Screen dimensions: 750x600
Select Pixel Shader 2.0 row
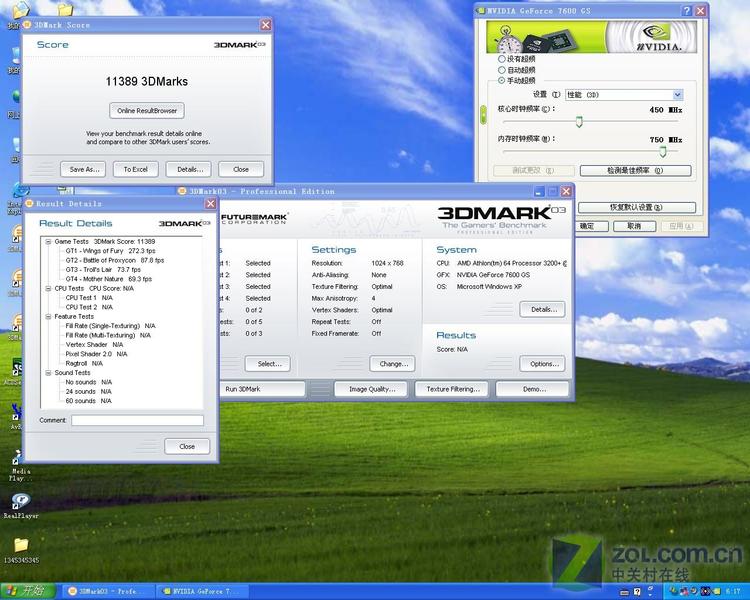pos(96,354)
